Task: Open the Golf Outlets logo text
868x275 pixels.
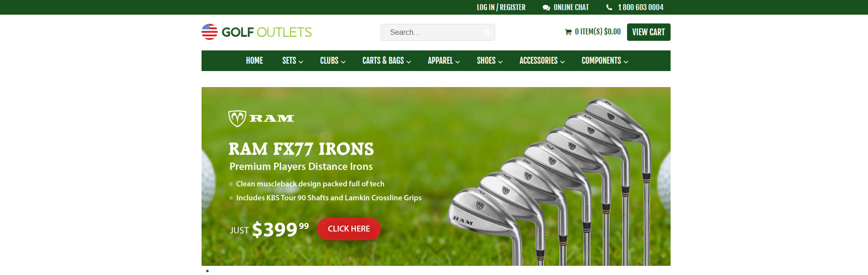Action: [267, 32]
